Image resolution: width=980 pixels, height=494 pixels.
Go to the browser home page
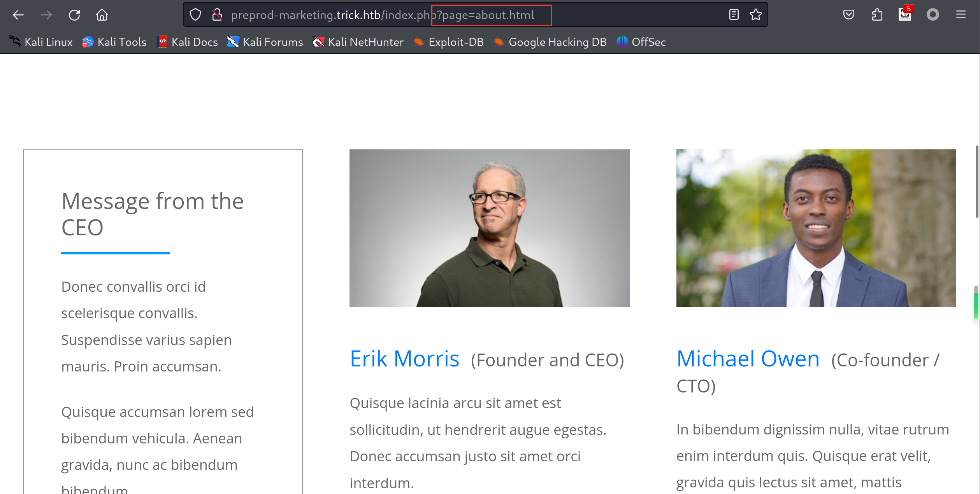click(x=102, y=15)
